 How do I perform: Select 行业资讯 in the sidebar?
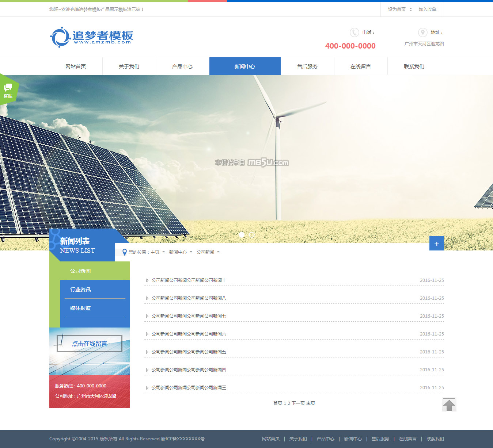[80, 290]
